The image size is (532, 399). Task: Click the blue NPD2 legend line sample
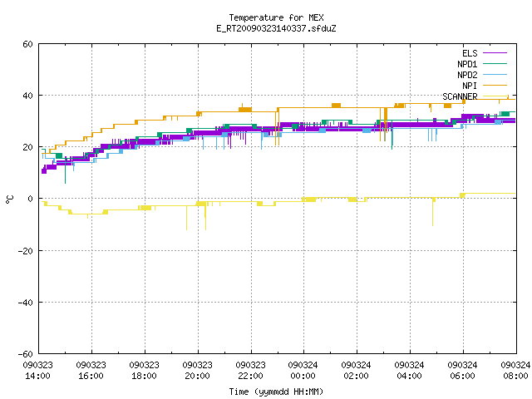[x=495, y=75]
